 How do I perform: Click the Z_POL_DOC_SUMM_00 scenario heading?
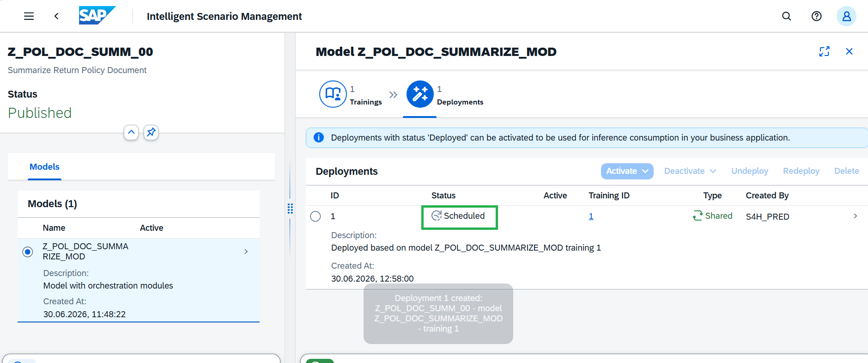point(80,52)
